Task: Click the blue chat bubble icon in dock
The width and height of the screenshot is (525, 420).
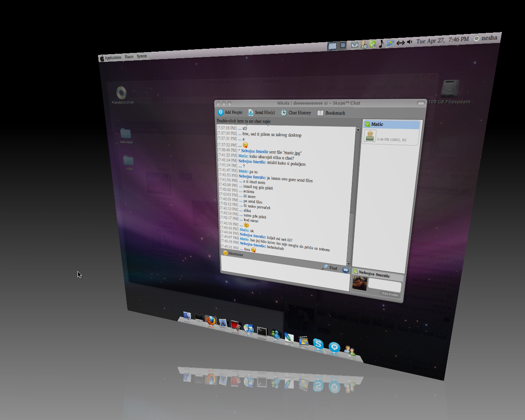Action: [334, 348]
